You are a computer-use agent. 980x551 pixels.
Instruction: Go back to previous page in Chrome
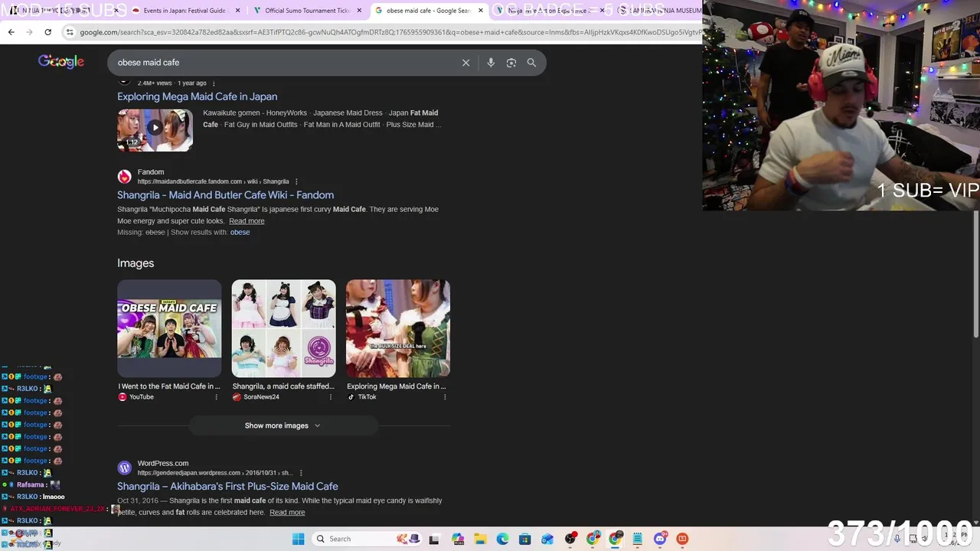[11, 32]
